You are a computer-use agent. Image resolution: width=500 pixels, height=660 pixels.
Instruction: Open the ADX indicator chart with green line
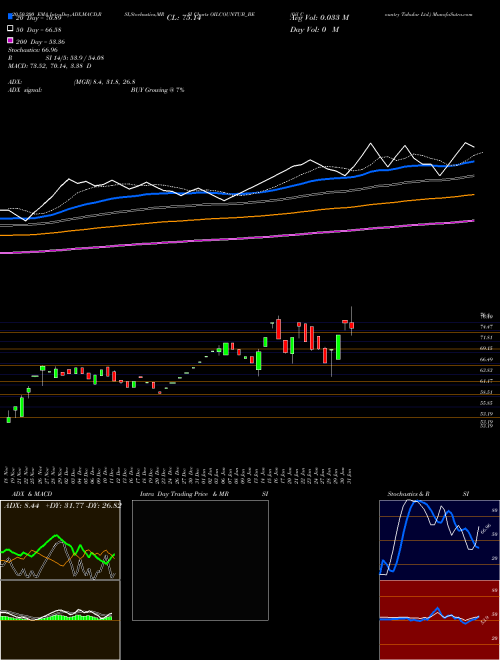click(60, 540)
